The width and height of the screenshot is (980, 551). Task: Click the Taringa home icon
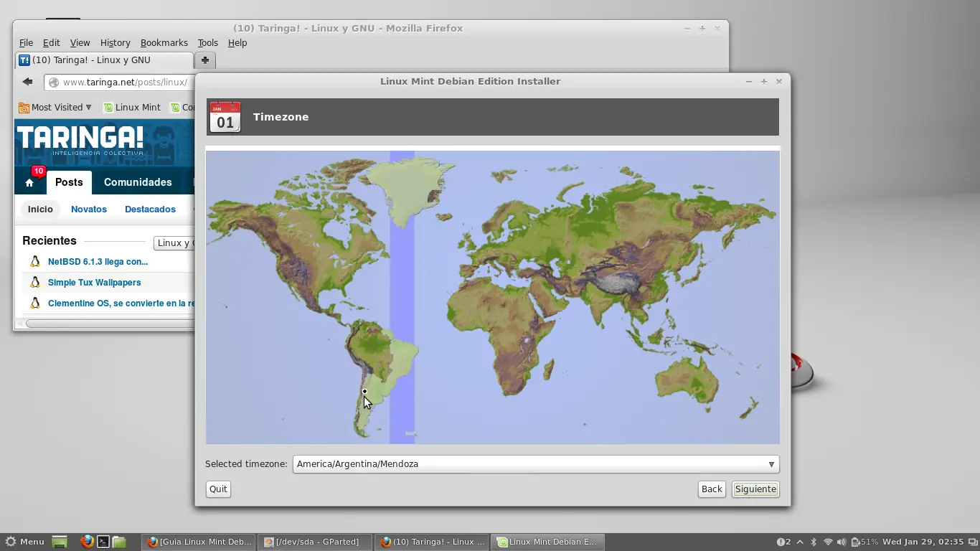point(29,183)
